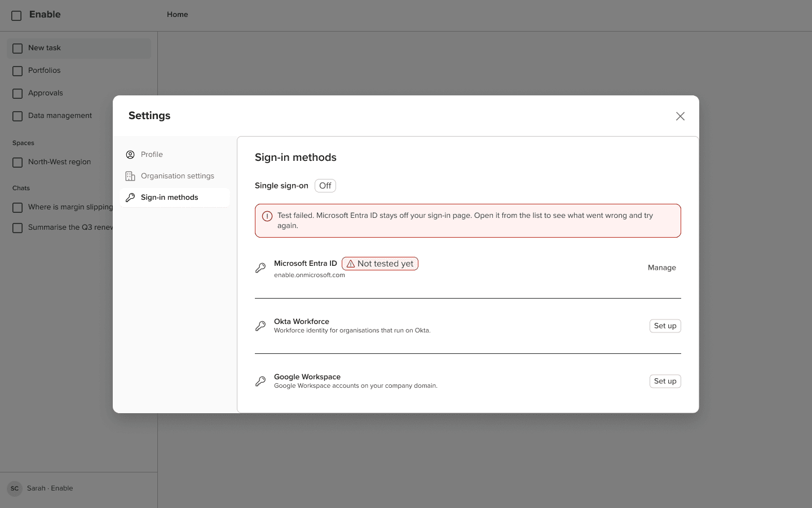Click the Profile person icon
This screenshot has width=812, height=508.
(x=130, y=155)
